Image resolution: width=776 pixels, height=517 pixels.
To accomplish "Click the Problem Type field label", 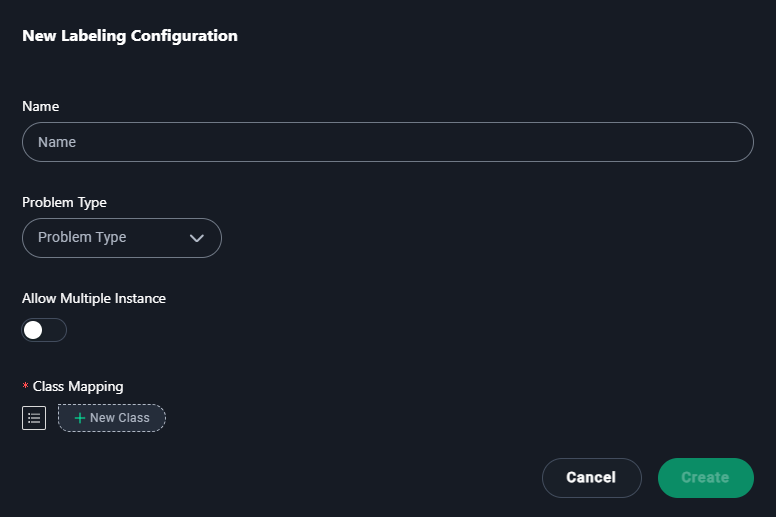I will click(64, 202).
